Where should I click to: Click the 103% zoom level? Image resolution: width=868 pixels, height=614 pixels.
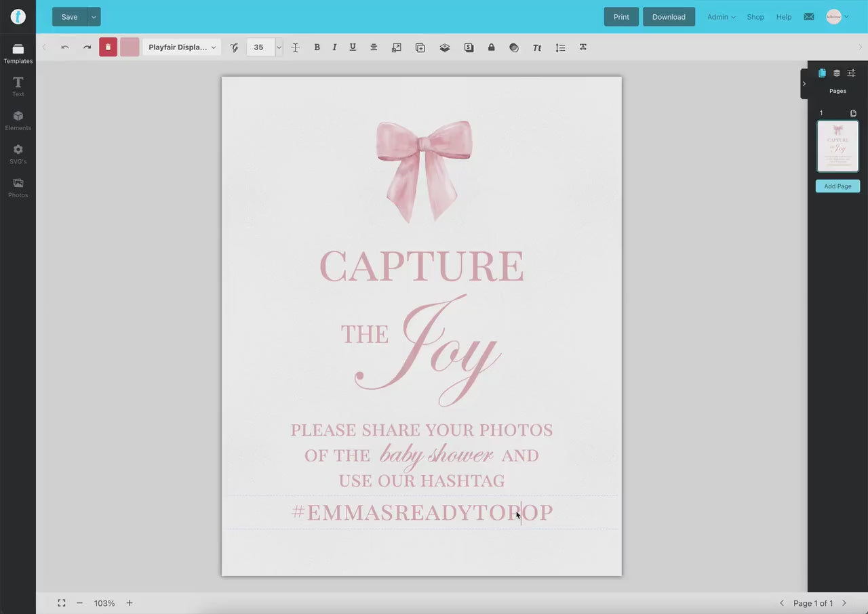[x=104, y=603]
